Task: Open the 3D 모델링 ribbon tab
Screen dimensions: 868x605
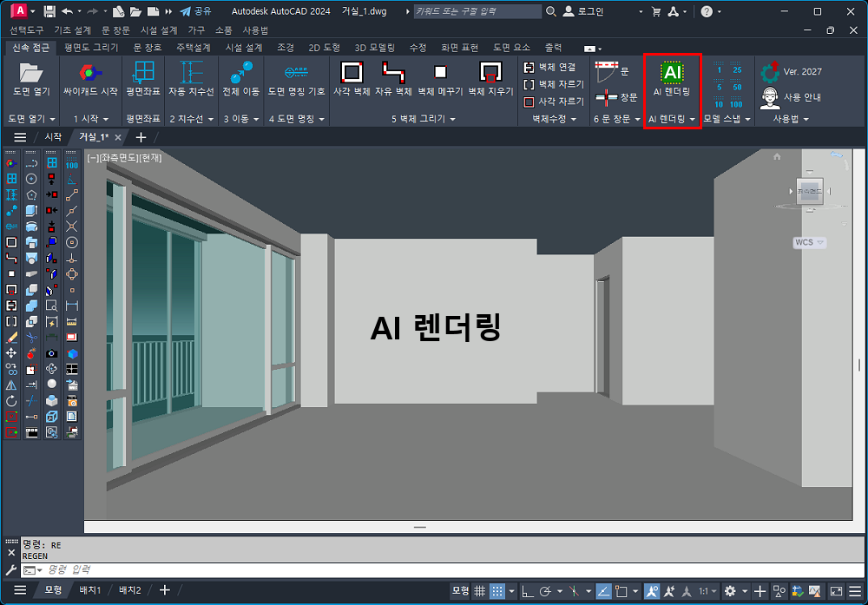Action: click(374, 48)
